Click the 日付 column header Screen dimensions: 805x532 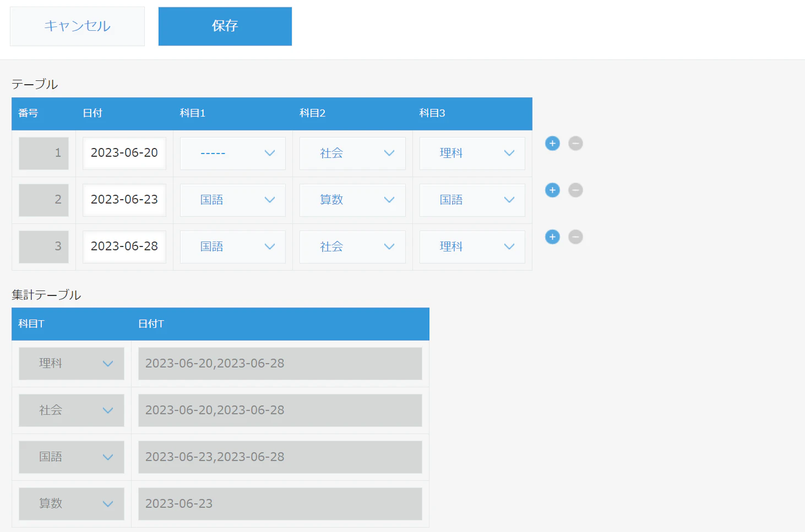pyautogui.click(x=93, y=113)
